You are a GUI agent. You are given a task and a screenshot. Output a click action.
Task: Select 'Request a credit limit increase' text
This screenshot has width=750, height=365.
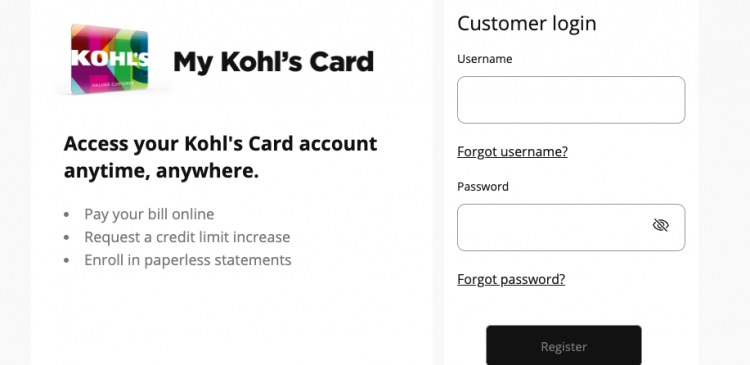(187, 237)
